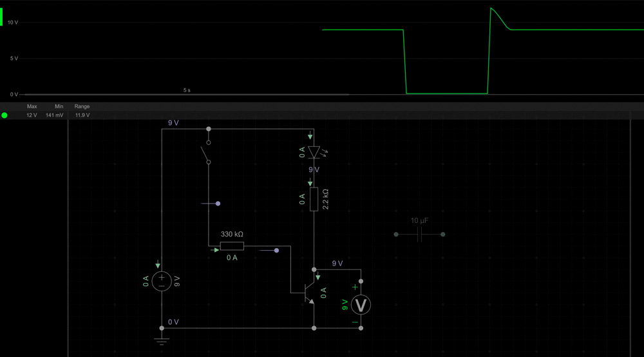
Task: Pick the ghosted 10 µF capacitor
Action: click(419, 235)
